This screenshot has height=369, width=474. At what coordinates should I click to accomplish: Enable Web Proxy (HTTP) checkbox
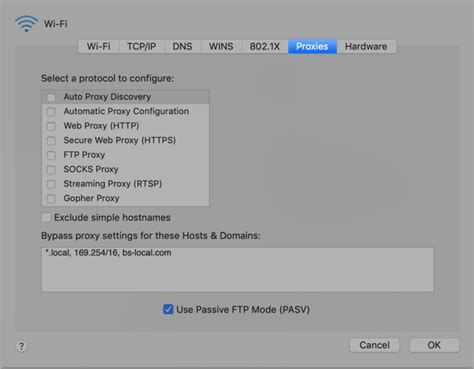pyautogui.click(x=51, y=126)
